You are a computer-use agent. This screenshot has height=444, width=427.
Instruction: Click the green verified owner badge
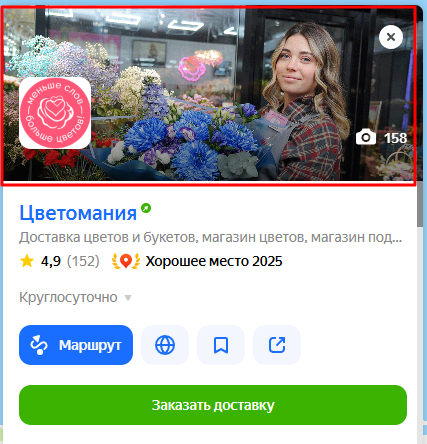coord(146,208)
